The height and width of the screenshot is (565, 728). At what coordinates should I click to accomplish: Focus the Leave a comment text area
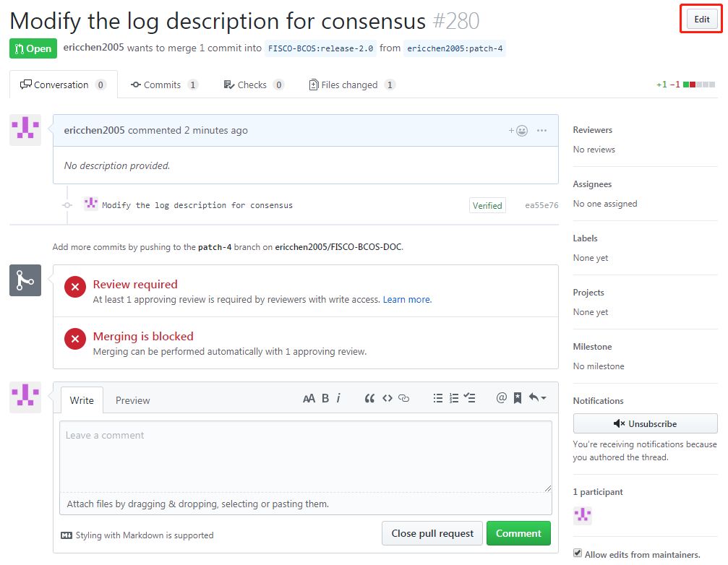[x=305, y=455]
